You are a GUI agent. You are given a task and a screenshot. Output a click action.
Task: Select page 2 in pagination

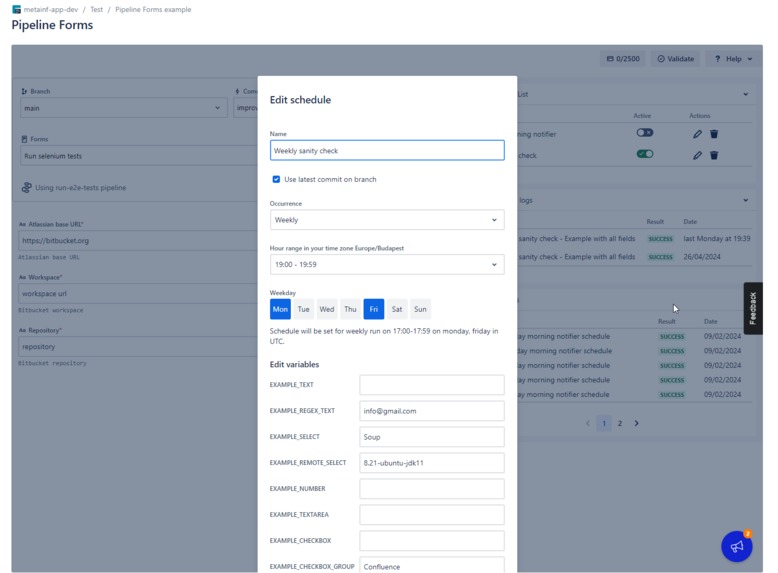click(620, 423)
